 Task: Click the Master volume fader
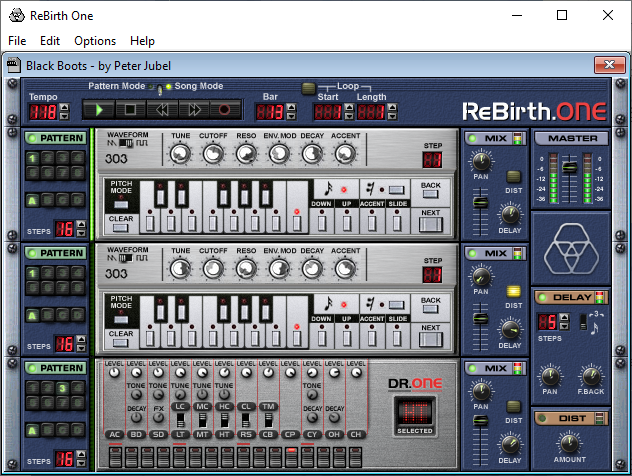(x=569, y=168)
